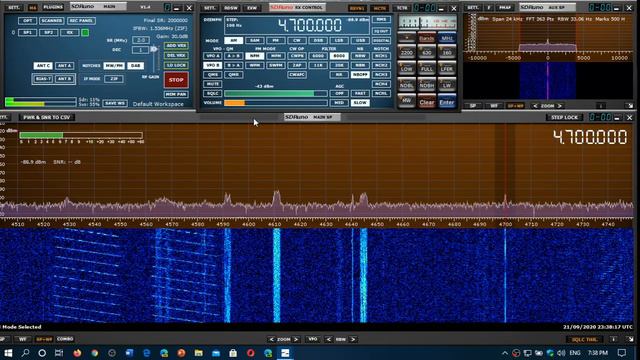Open the system volume tray icon
The height and width of the screenshot is (360, 640).
pos(561,353)
